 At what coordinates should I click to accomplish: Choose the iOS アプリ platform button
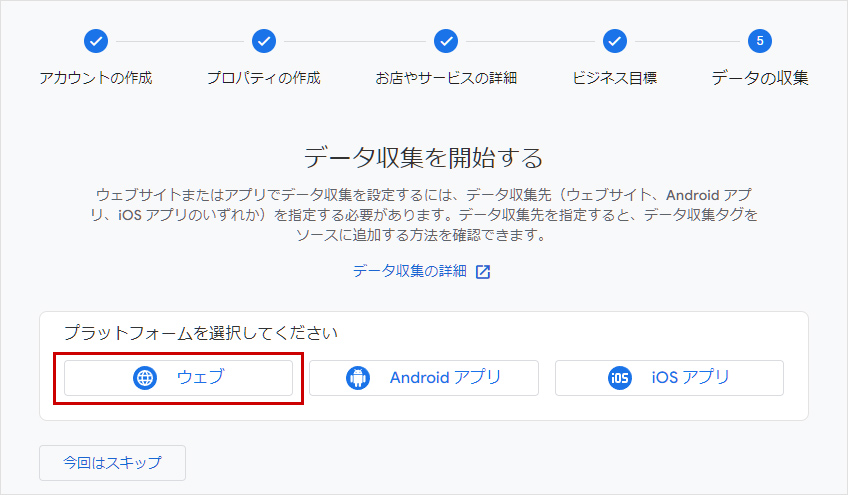click(x=670, y=378)
